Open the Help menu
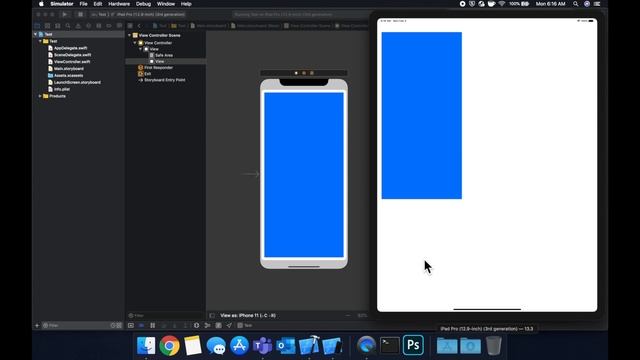 (x=186, y=4)
